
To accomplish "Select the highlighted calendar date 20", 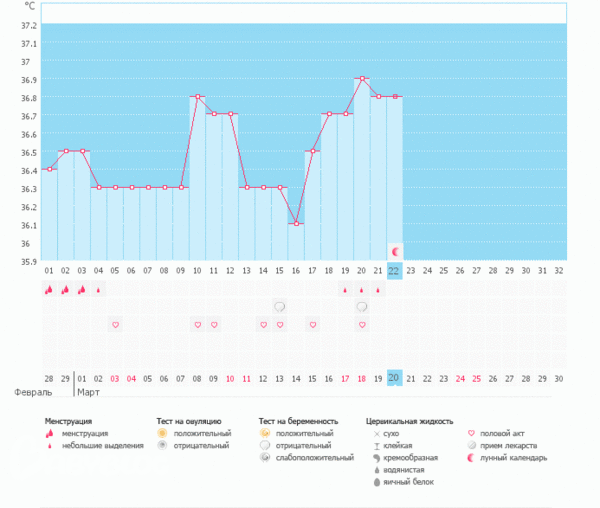I will pyautogui.click(x=394, y=378).
